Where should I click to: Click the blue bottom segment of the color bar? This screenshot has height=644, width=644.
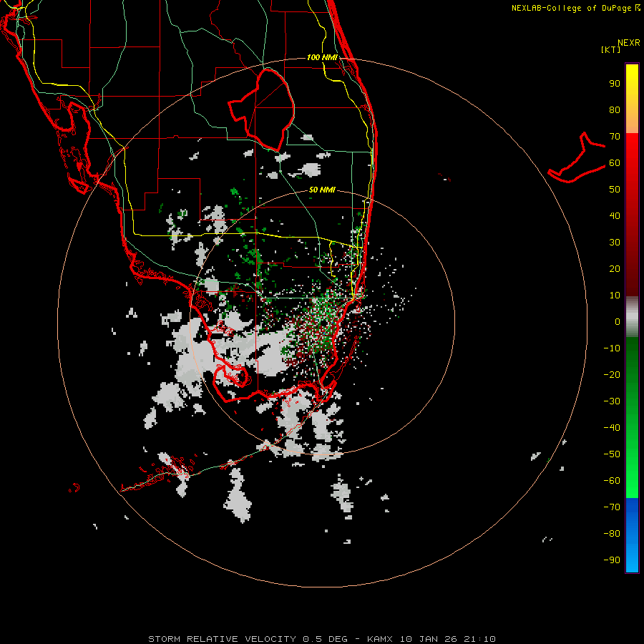pos(632,535)
